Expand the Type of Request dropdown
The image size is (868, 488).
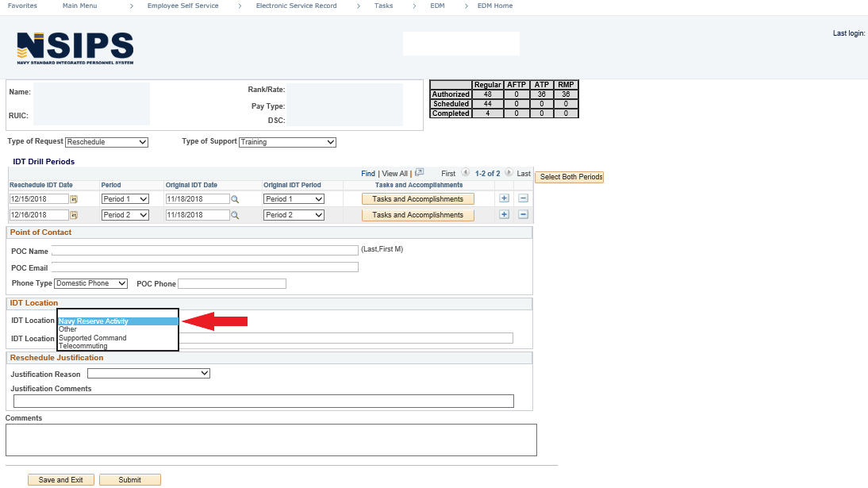click(106, 143)
